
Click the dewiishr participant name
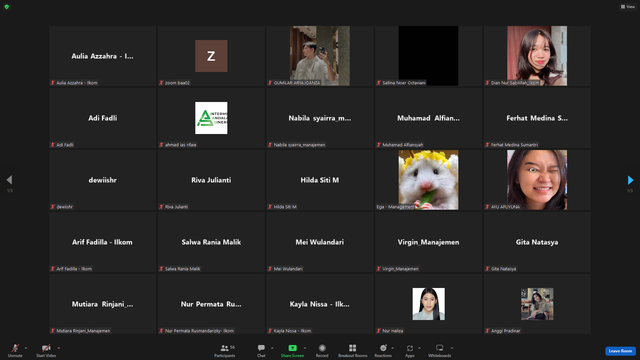pyautogui.click(x=102, y=180)
